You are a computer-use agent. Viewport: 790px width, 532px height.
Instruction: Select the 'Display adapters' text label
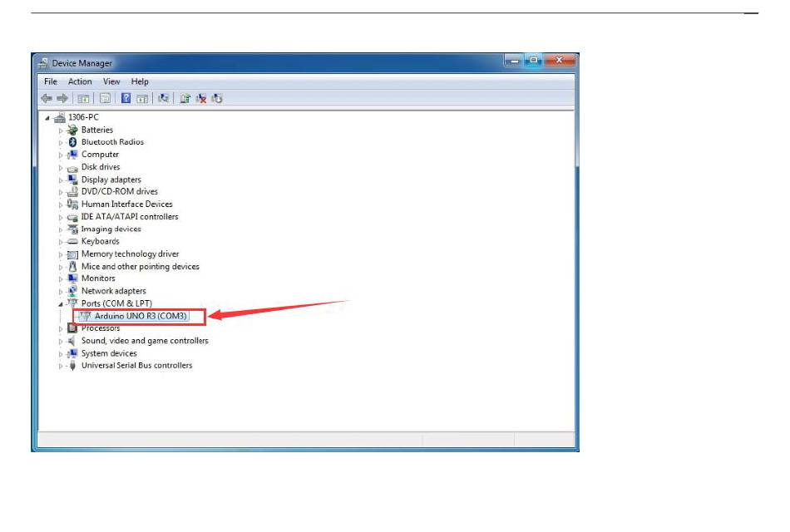(111, 180)
